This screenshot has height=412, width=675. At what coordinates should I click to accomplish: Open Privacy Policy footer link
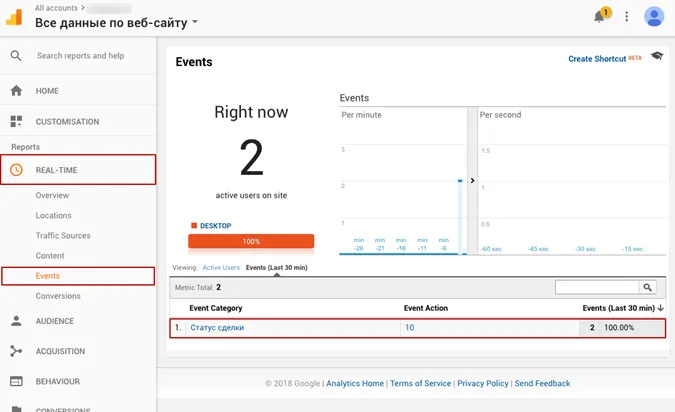[x=483, y=383]
